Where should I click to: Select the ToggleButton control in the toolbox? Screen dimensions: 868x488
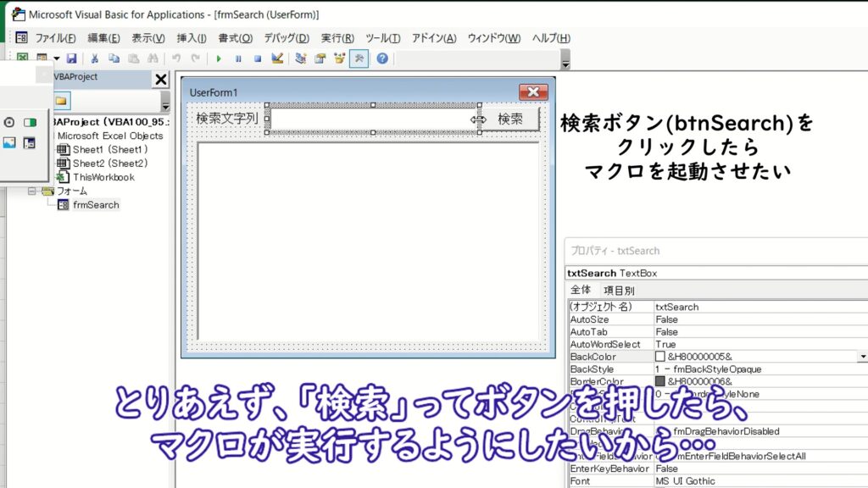(x=31, y=122)
